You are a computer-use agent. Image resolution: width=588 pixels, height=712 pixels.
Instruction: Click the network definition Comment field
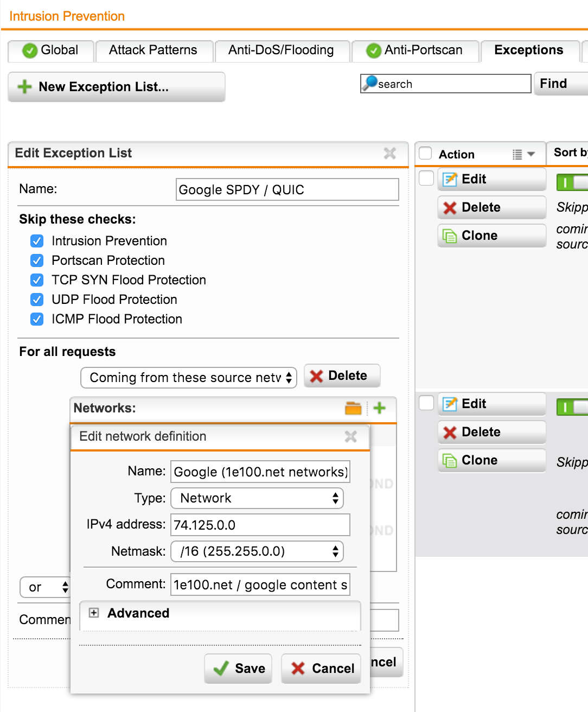260,584
